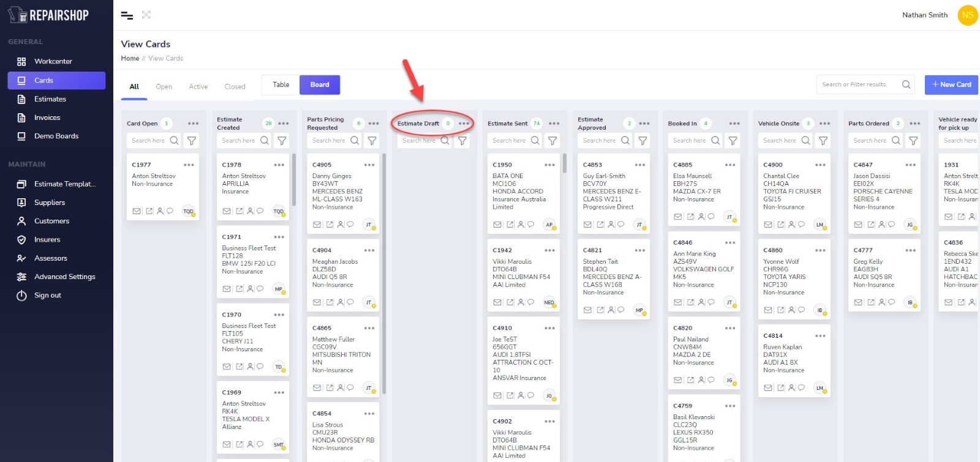
Task: Open Estimate Created column options menu
Action: click(284, 124)
